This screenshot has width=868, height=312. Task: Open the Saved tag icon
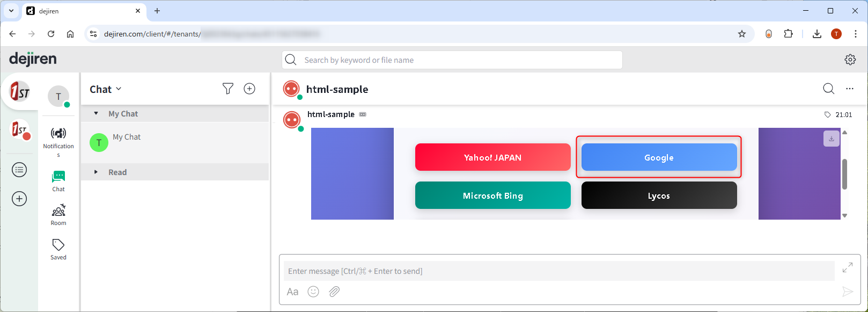pyautogui.click(x=58, y=245)
